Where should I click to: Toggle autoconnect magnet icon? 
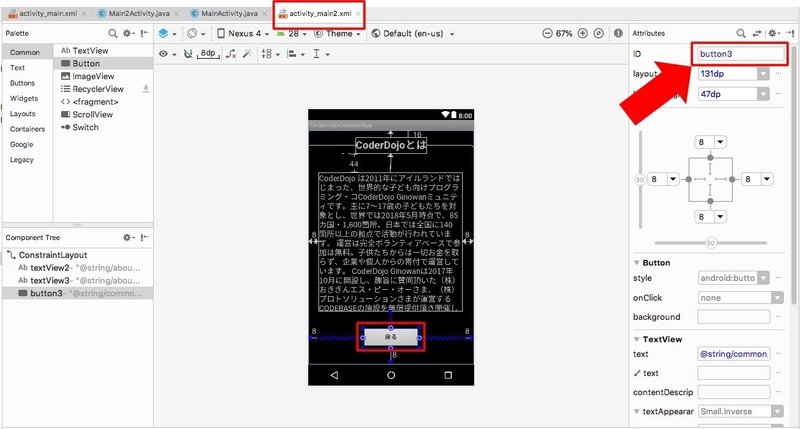pyautogui.click(x=188, y=54)
